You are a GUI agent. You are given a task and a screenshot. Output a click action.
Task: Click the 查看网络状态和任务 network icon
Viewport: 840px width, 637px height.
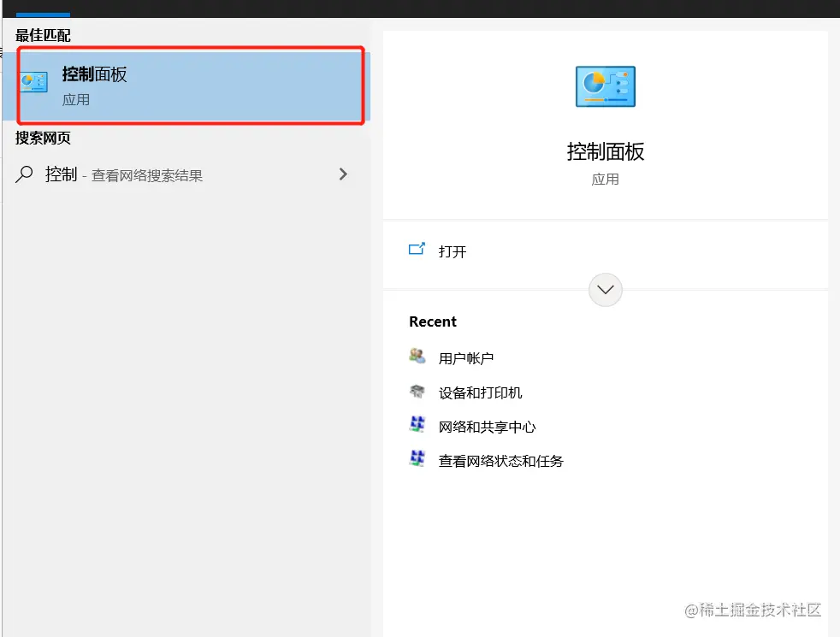(417, 459)
